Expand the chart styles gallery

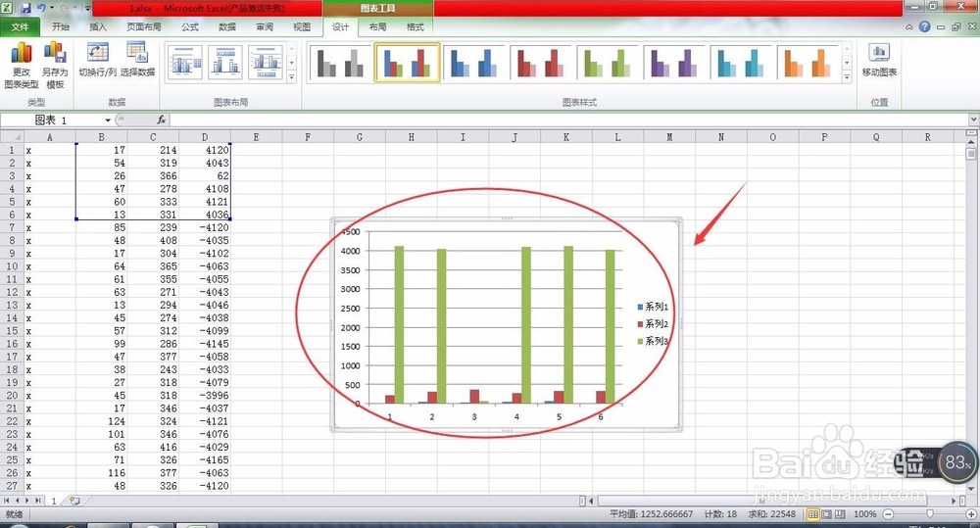tap(847, 77)
